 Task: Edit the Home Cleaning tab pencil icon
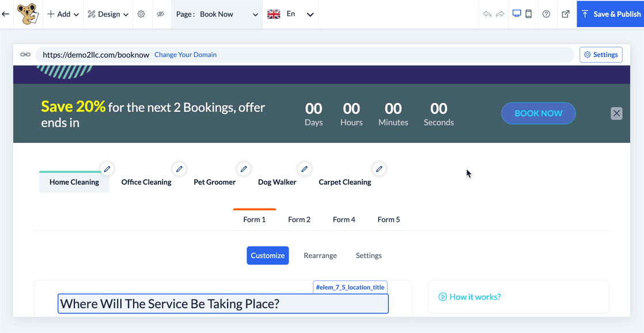click(107, 169)
